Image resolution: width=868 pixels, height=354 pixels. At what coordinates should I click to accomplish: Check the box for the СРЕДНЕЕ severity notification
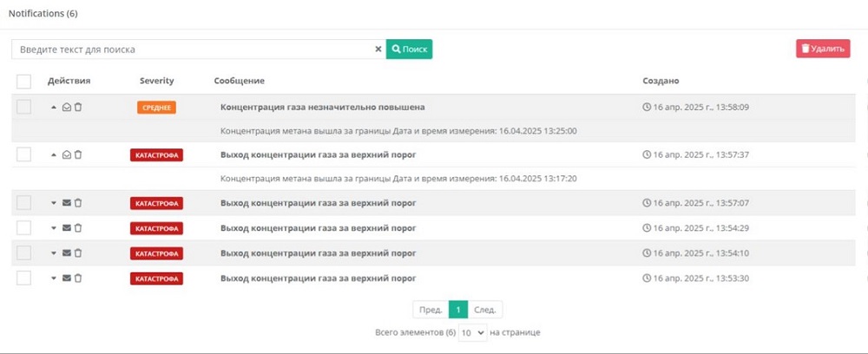[x=23, y=107]
